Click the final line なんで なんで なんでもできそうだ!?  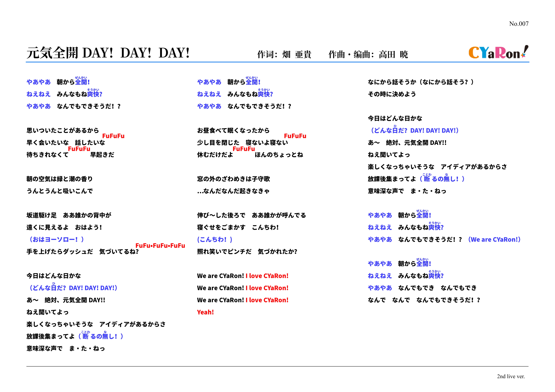click(x=424, y=300)
